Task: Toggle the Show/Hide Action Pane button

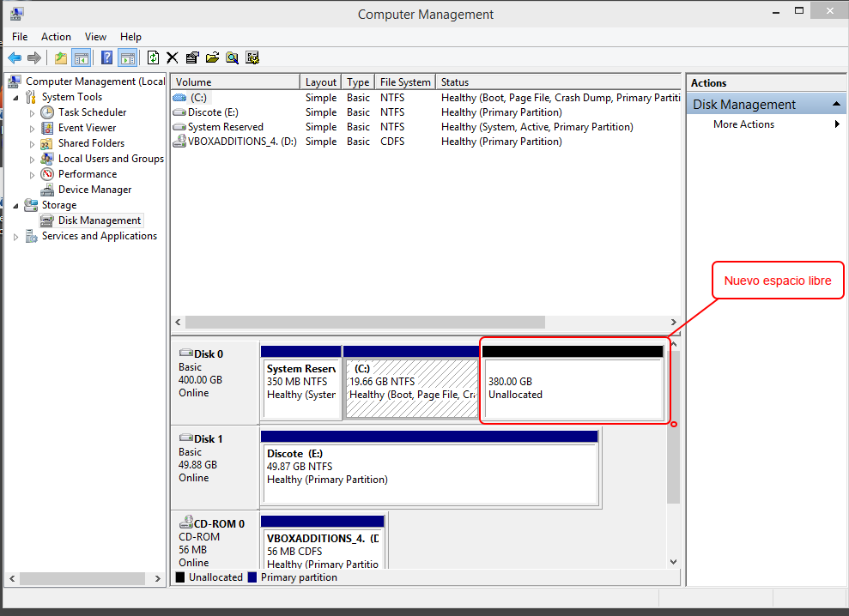Action: 127,57
